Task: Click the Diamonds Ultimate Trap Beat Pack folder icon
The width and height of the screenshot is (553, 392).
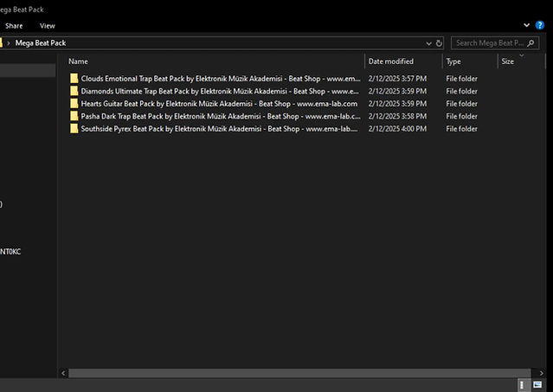Action: (74, 91)
